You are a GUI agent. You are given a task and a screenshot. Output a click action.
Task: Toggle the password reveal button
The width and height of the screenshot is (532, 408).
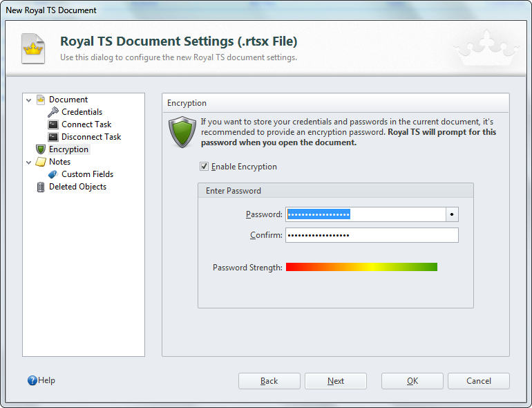tap(452, 214)
